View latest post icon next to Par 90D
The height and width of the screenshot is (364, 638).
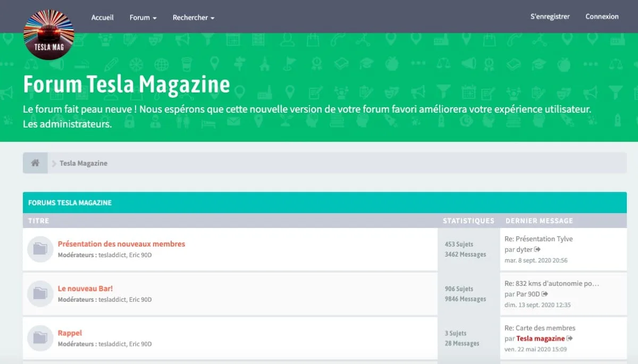pyautogui.click(x=545, y=294)
